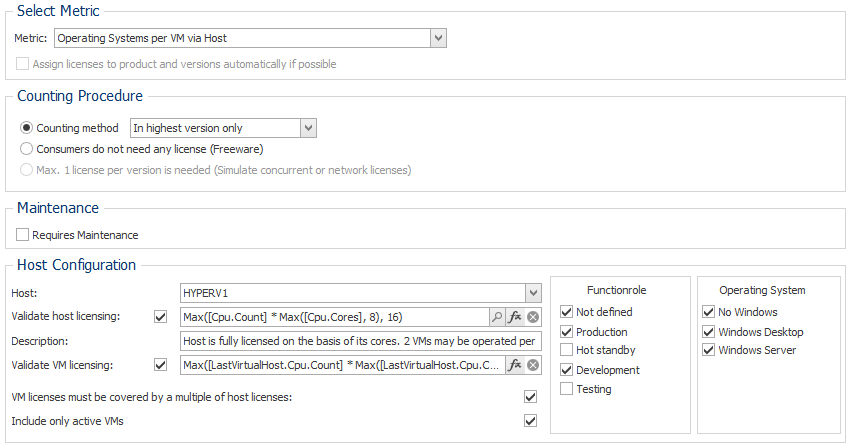Image resolution: width=851 pixels, height=448 pixels.
Task: Disable Include only active VMs
Action: click(530, 421)
